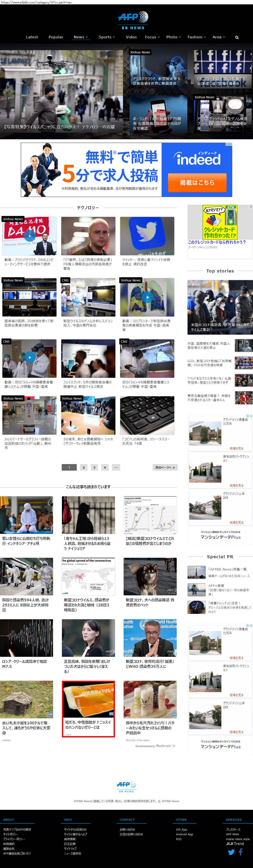Play the 3D printer lung model video

tap(147, 297)
